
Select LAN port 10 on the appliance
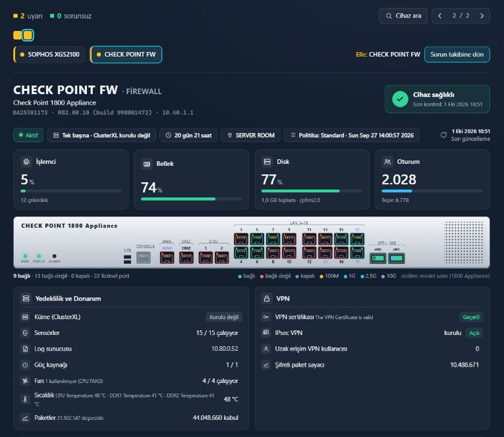[289, 252]
